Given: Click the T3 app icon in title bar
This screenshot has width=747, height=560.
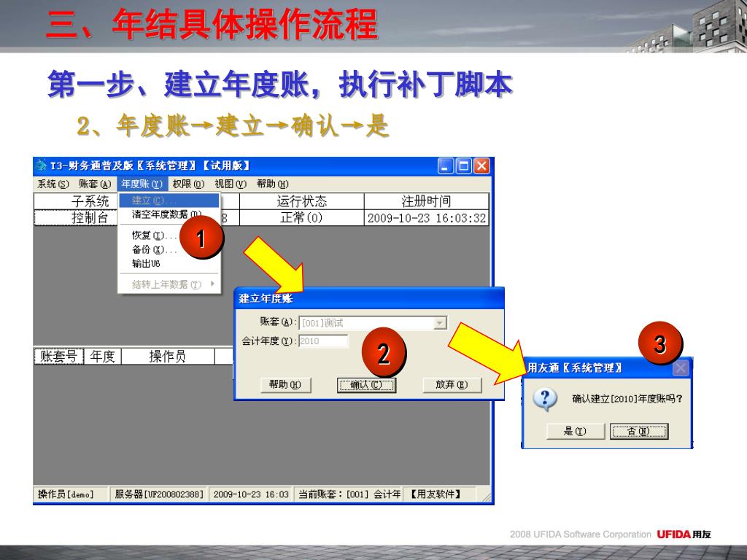Looking at the screenshot, I should point(42,166).
